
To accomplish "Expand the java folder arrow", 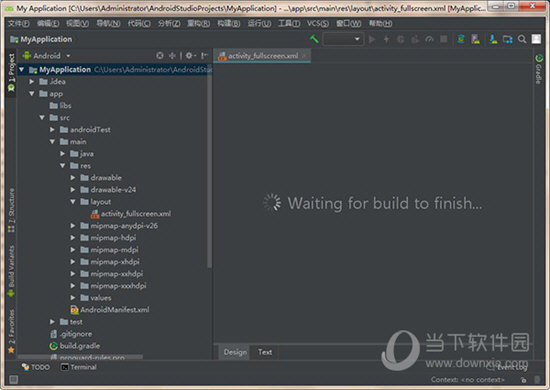I will tap(62, 154).
